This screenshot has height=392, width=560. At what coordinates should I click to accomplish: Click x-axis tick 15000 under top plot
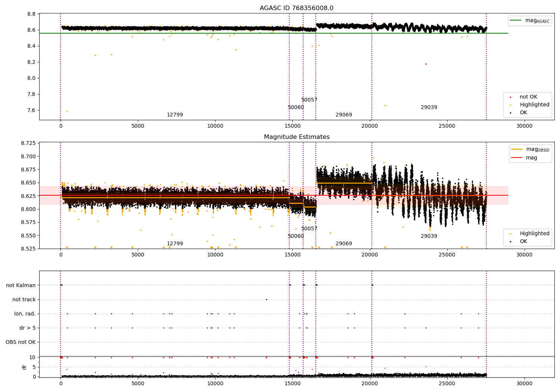point(292,126)
